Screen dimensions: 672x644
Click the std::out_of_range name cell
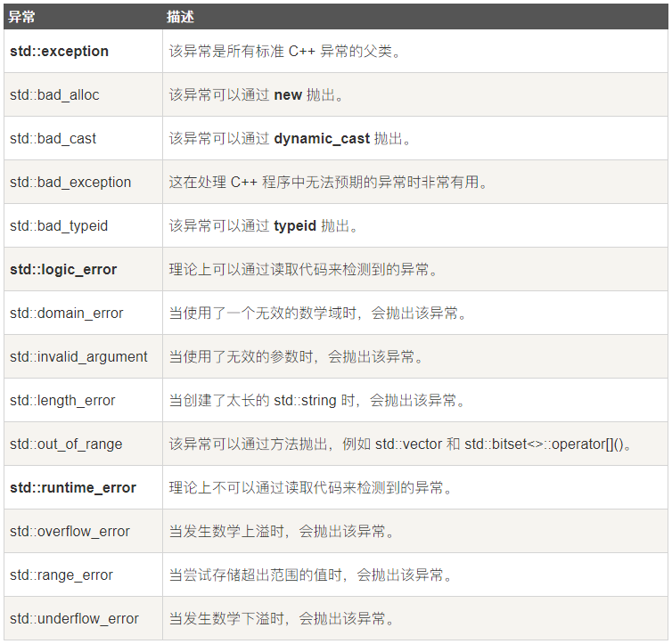click(x=66, y=444)
